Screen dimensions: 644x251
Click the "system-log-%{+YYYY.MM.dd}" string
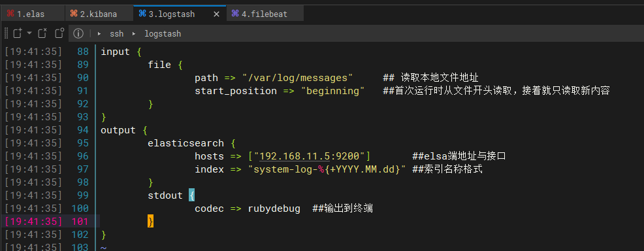pos(327,169)
